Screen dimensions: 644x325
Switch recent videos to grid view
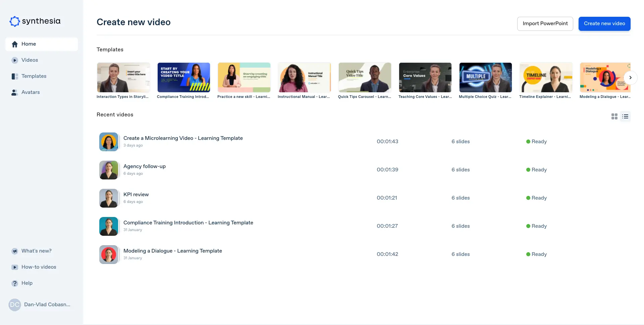[x=614, y=116]
